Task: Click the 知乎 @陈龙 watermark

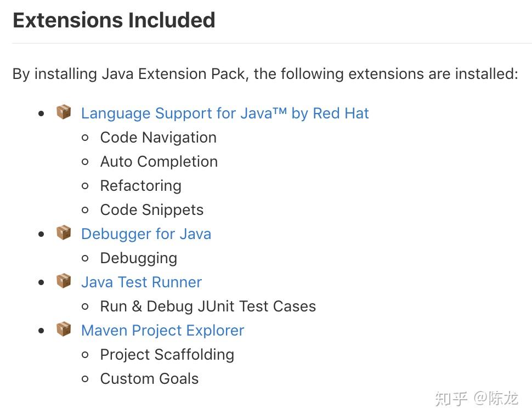Action: coord(476,399)
